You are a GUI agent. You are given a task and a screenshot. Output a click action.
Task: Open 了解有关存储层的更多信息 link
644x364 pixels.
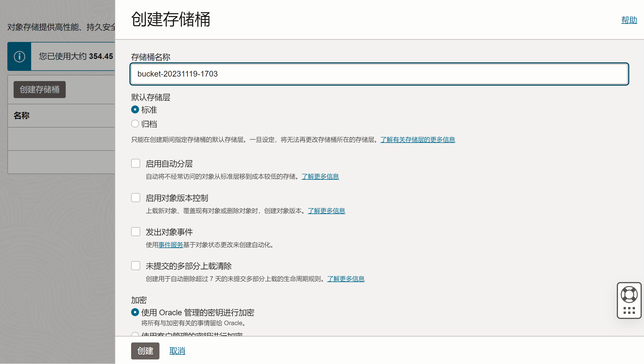click(x=418, y=140)
